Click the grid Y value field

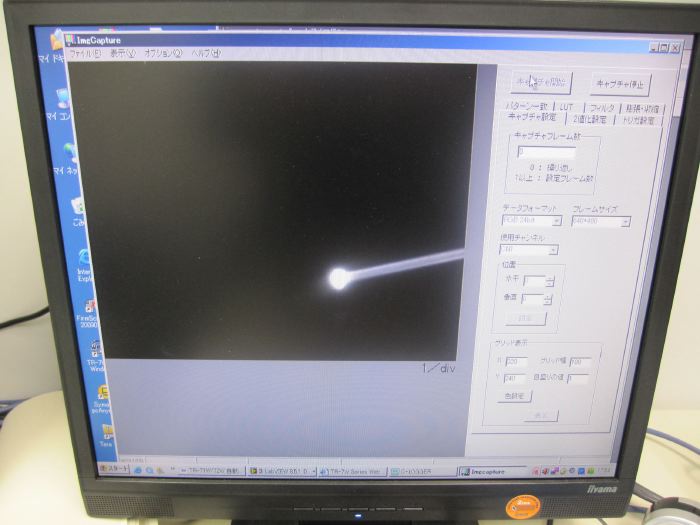[514, 379]
